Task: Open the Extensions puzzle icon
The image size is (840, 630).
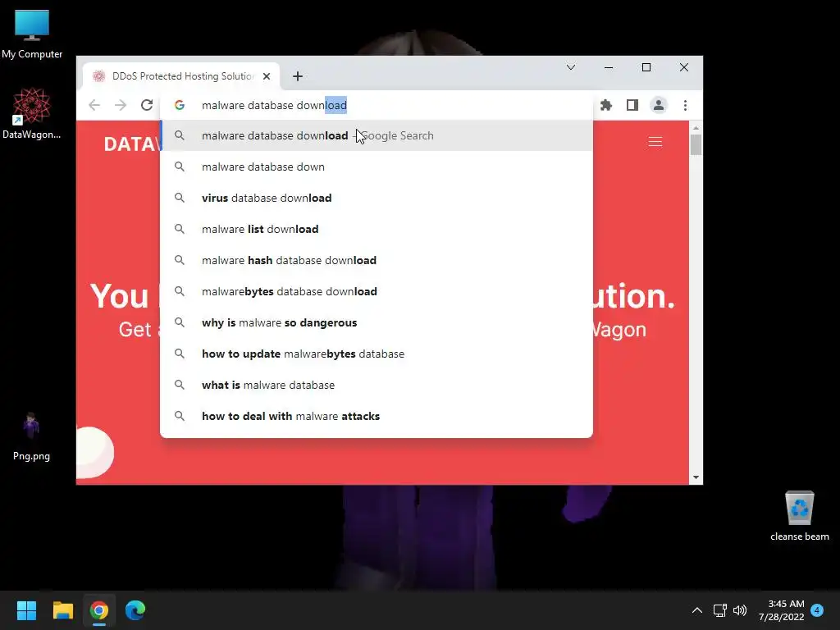Action: coord(606,105)
